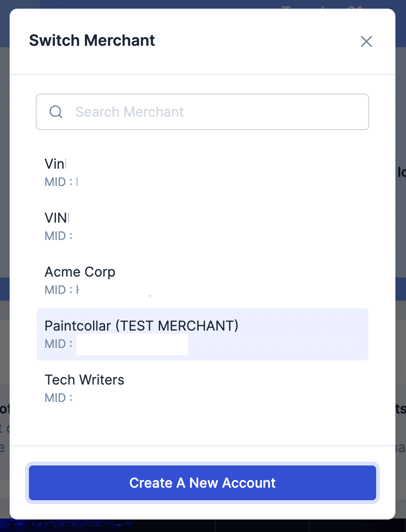Click the MID value under Tech Writers
The height and width of the screenshot is (532, 406).
[x=72, y=398]
